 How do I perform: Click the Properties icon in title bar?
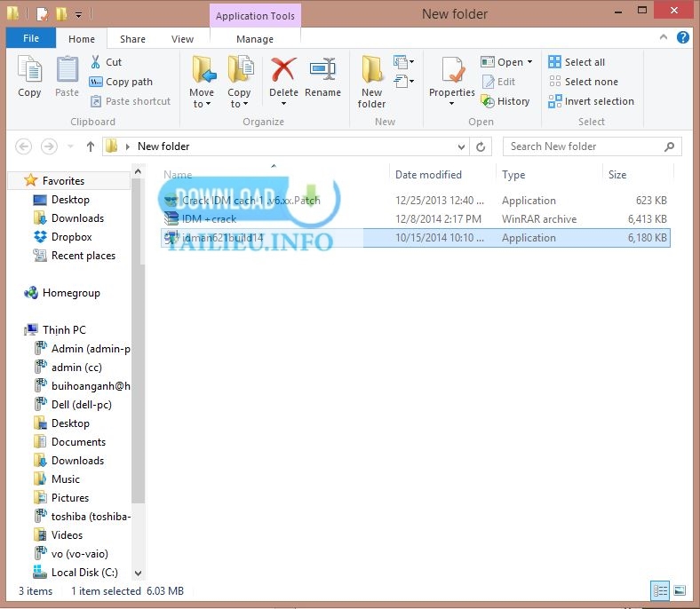[x=43, y=14]
